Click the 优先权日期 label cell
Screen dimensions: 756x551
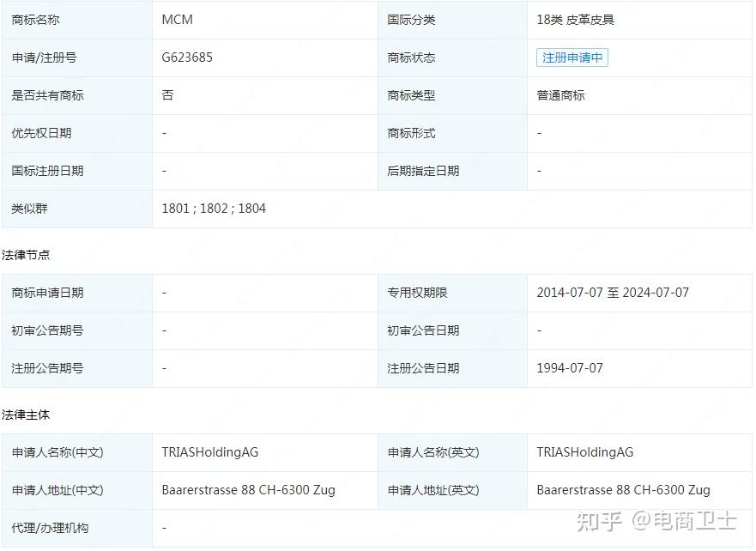tap(77, 133)
